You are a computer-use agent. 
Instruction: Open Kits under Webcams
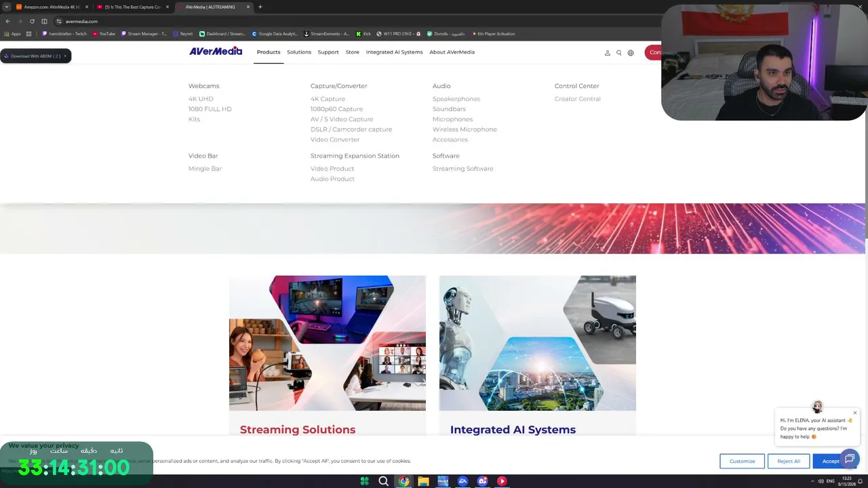point(194,119)
